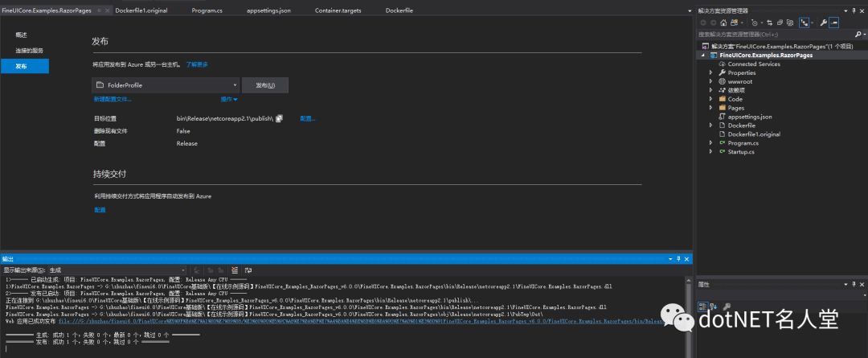Click 了解更多 link

coord(197,64)
